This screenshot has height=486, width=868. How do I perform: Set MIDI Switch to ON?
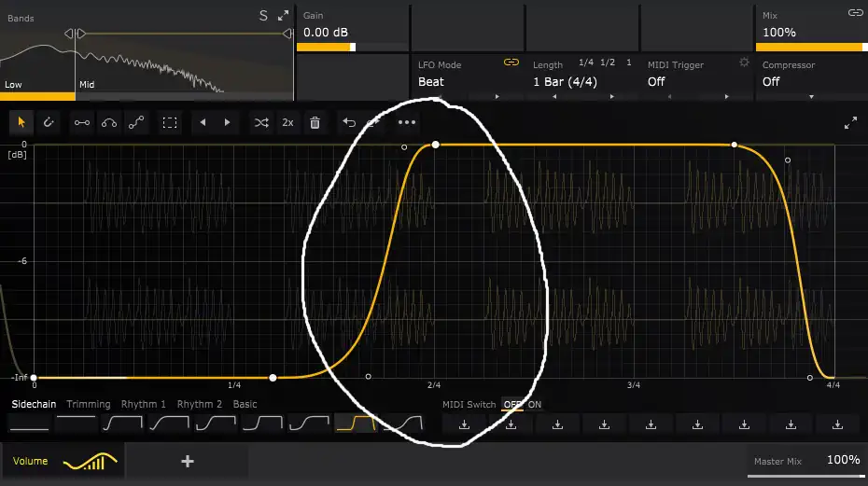pyautogui.click(x=534, y=405)
